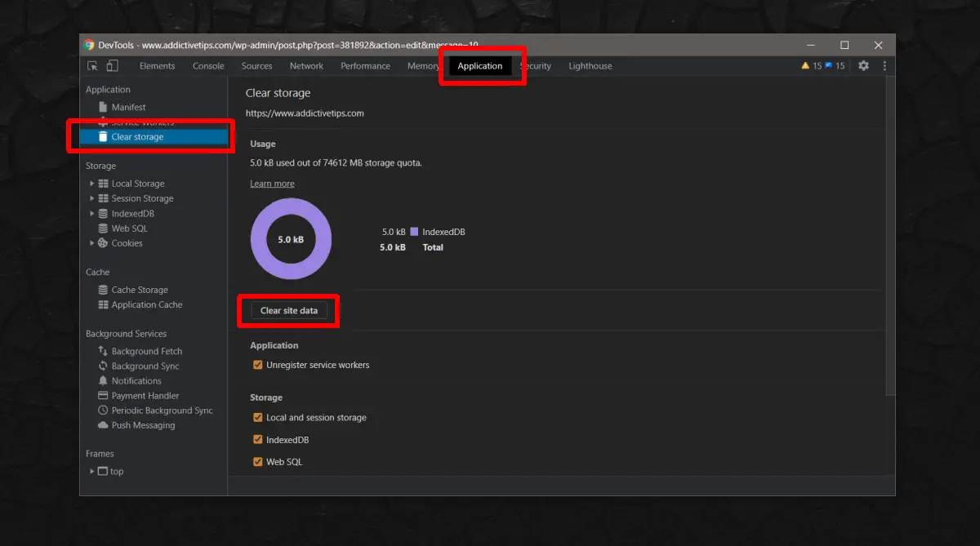This screenshot has width=980, height=546.
Task: Open the Sources tab
Action: pos(256,66)
